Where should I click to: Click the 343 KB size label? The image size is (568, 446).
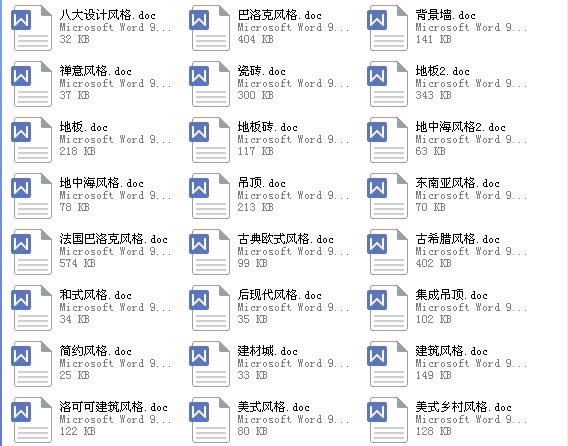[x=434, y=95]
